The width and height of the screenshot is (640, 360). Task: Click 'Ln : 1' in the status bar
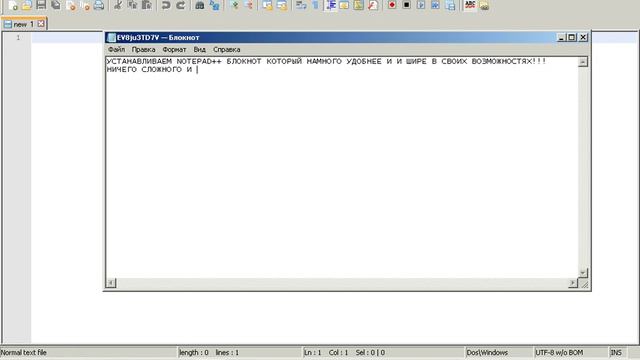coord(313,352)
